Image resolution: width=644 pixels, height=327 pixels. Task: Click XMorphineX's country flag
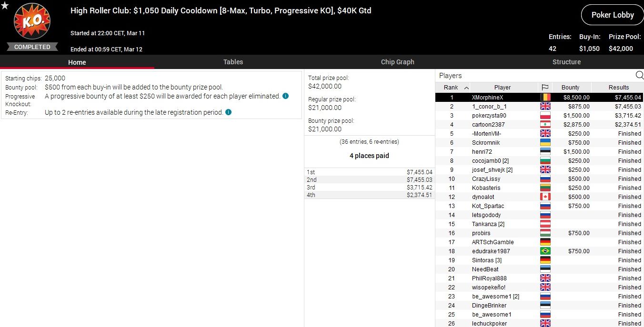545,97
